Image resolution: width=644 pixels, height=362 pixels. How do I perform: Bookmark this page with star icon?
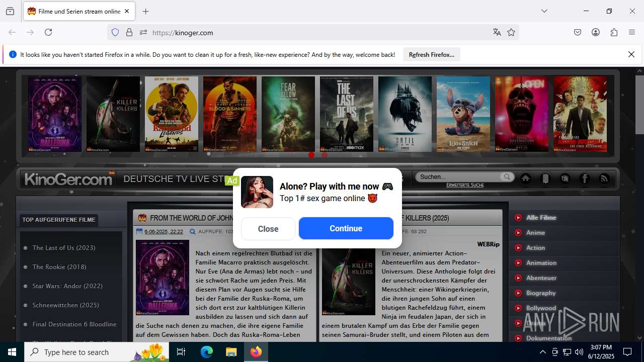(511, 32)
